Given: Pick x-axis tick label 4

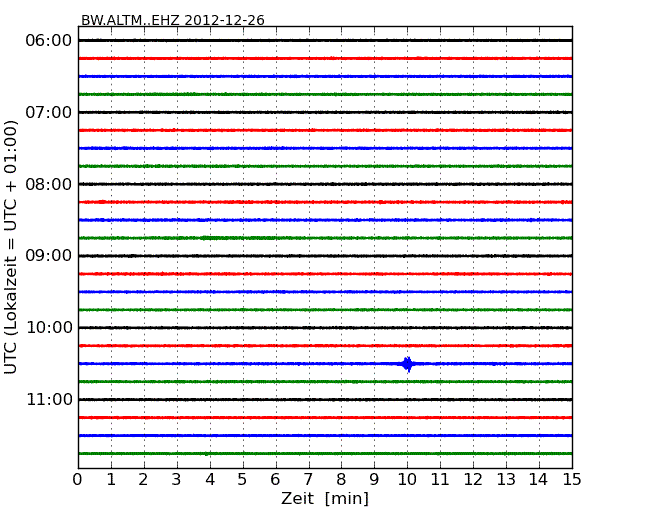Looking at the screenshot, I should point(210,480).
